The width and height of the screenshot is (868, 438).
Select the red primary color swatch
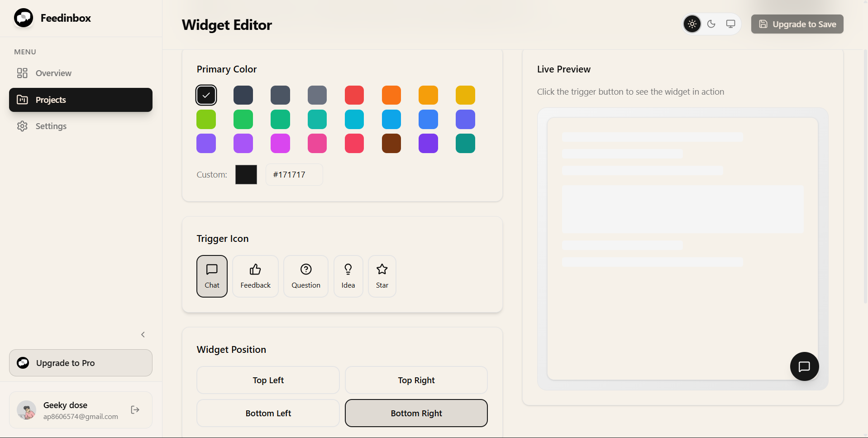pos(354,95)
